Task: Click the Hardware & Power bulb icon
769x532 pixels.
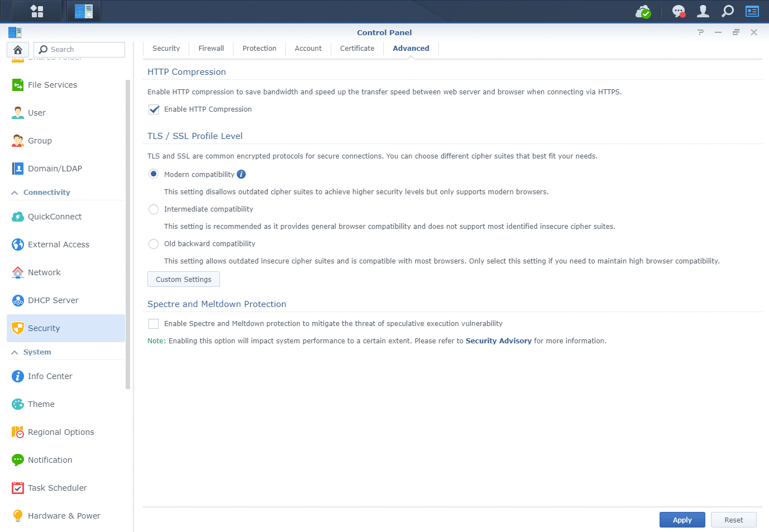Action: (18, 516)
